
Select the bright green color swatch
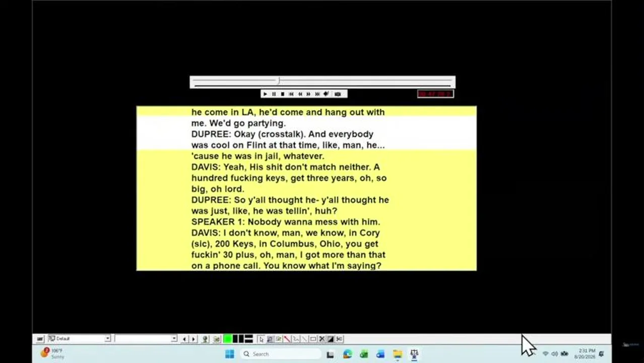227,339
